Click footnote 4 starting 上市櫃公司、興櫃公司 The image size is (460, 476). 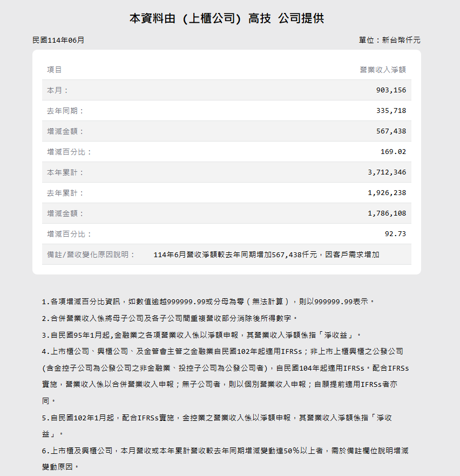tap(226, 376)
